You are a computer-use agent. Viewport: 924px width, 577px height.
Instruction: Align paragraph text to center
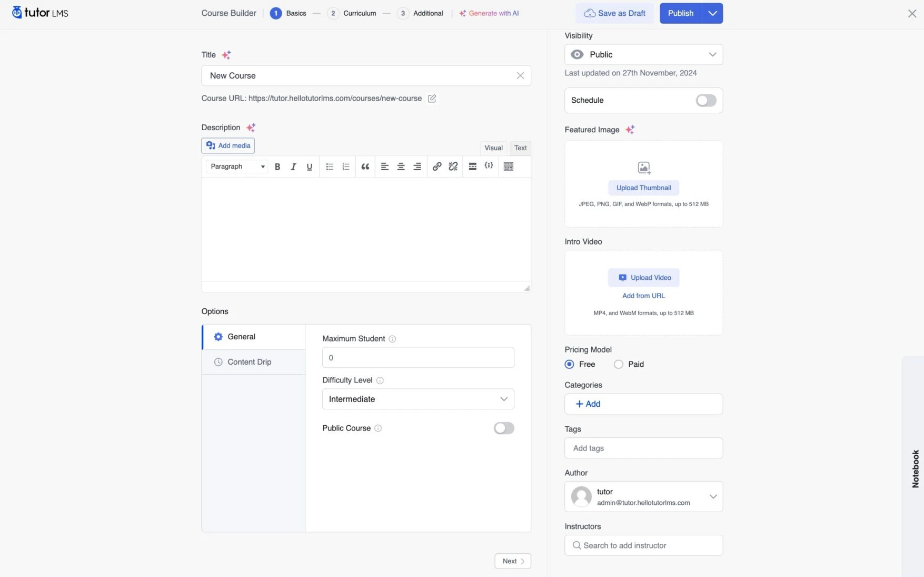pyautogui.click(x=401, y=167)
